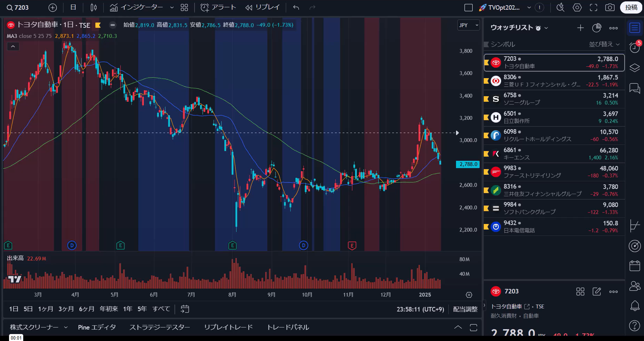The height and width of the screenshot is (341, 644).
Task: Open go-to-date calendar icon
Action: [185, 309]
